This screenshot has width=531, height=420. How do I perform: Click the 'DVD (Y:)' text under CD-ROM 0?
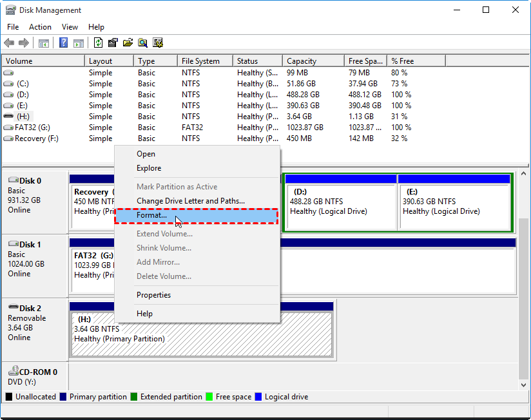[x=22, y=382]
